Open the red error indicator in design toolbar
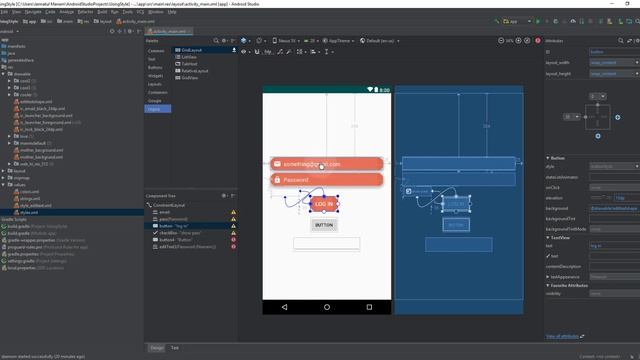 [x=538, y=41]
